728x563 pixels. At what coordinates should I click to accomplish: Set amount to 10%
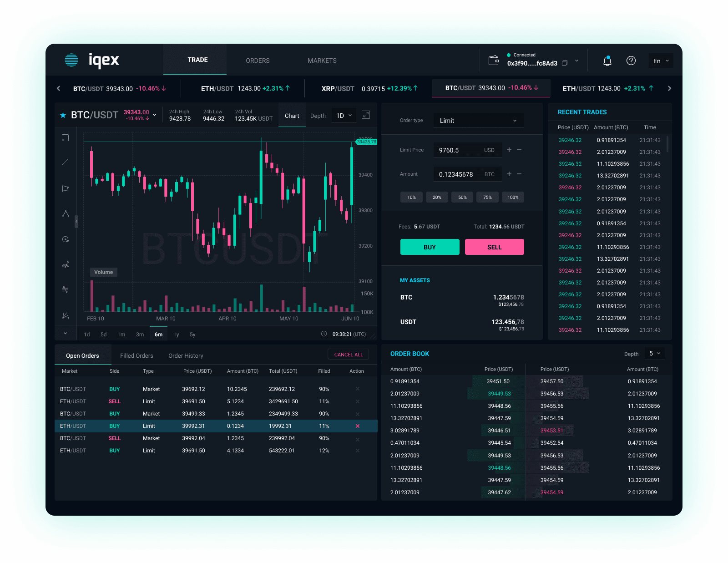point(412,197)
